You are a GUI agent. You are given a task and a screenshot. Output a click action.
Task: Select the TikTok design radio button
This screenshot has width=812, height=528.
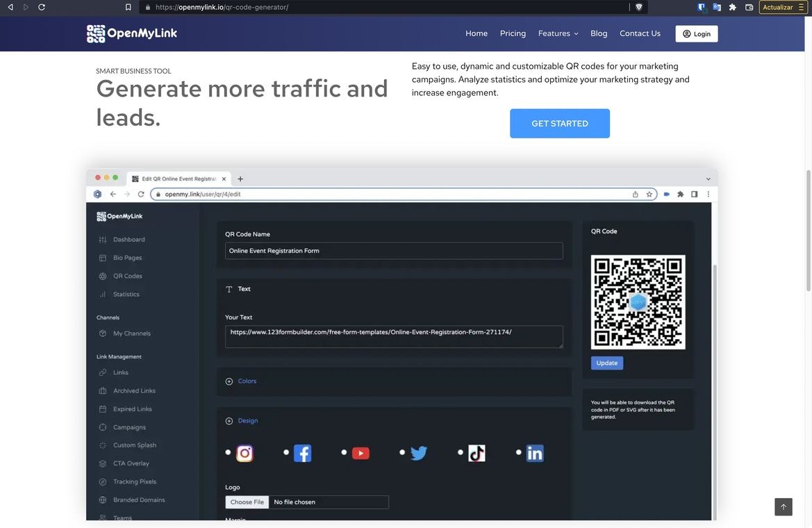(x=461, y=452)
